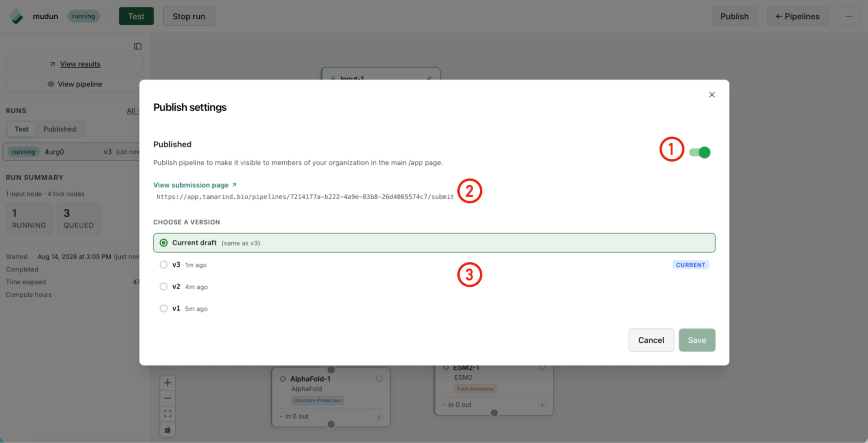
Task: Open AlphaFold-1 node info icon
Action: click(x=379, y=416)
